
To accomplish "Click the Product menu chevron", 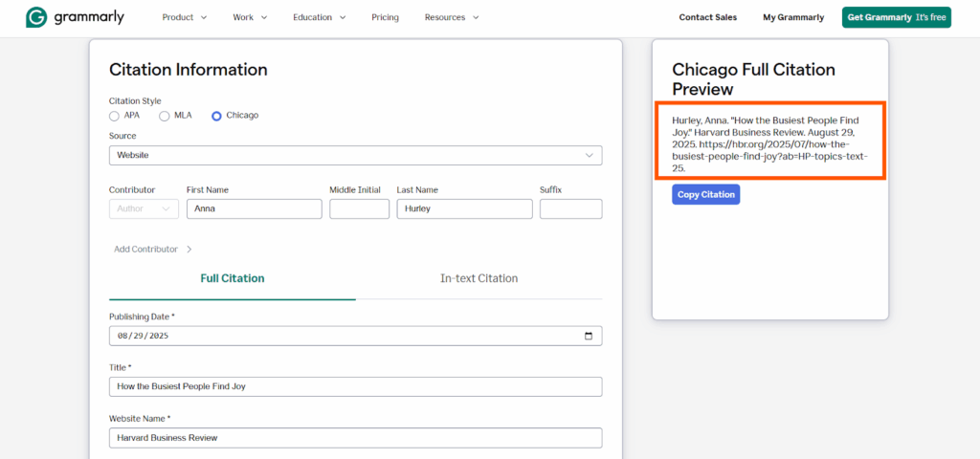I will (203, 17).
